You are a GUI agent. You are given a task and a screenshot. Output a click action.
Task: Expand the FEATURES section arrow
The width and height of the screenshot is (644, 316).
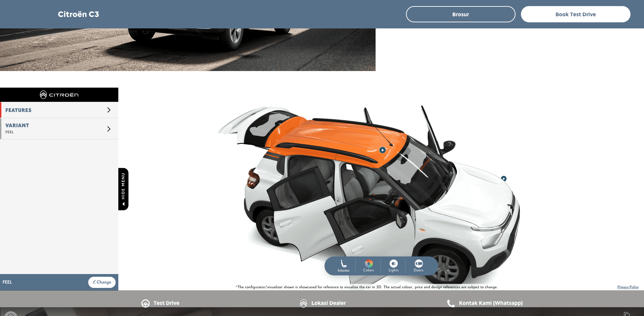109,110
